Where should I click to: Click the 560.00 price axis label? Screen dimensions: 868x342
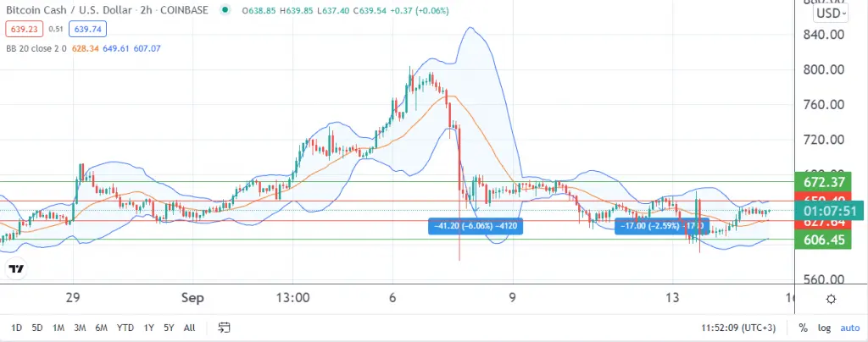coord(823,279)
